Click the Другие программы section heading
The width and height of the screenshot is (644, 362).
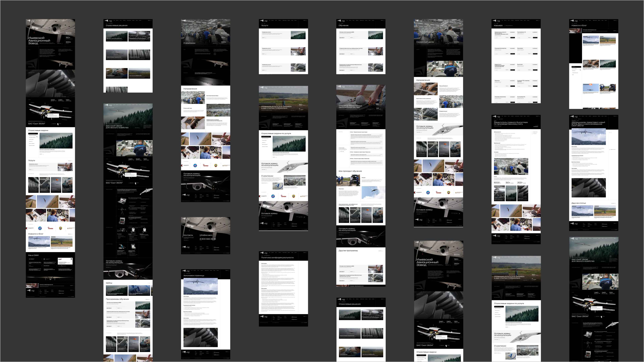[x=348, y=251]
